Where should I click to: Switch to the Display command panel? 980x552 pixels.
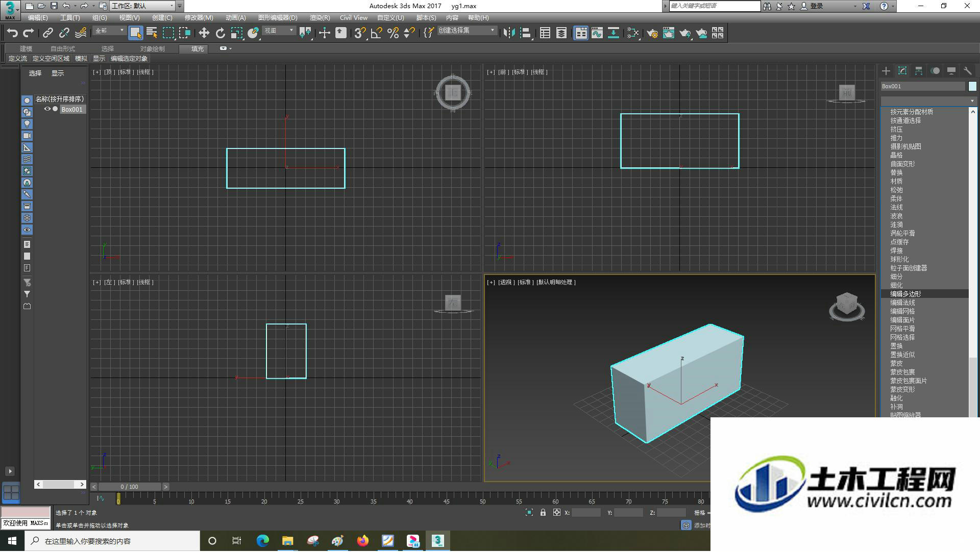[951, 71]
